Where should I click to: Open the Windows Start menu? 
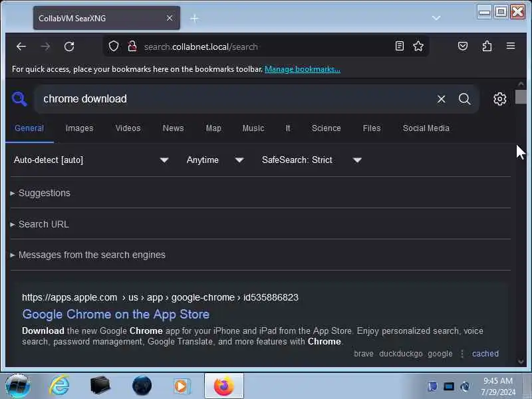(x=17, y=386)
